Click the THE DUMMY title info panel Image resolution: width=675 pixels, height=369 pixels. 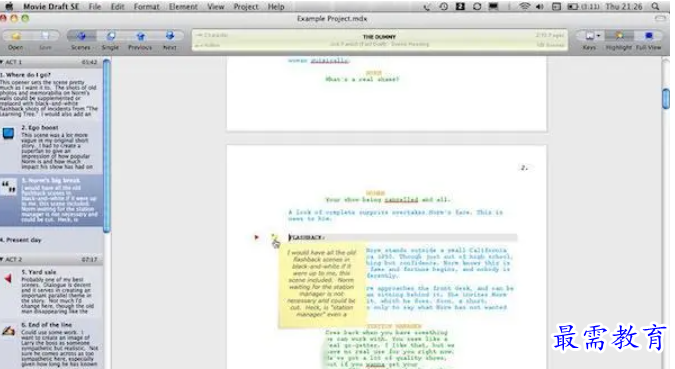(x=379, y=40)
